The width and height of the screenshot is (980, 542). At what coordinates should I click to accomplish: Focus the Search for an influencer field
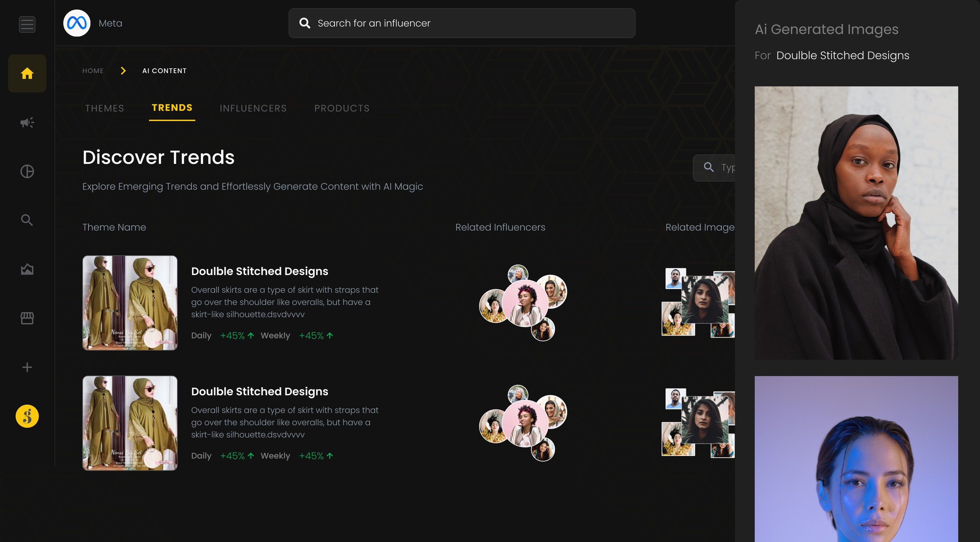pyautogui.click(x=462, y=23)
